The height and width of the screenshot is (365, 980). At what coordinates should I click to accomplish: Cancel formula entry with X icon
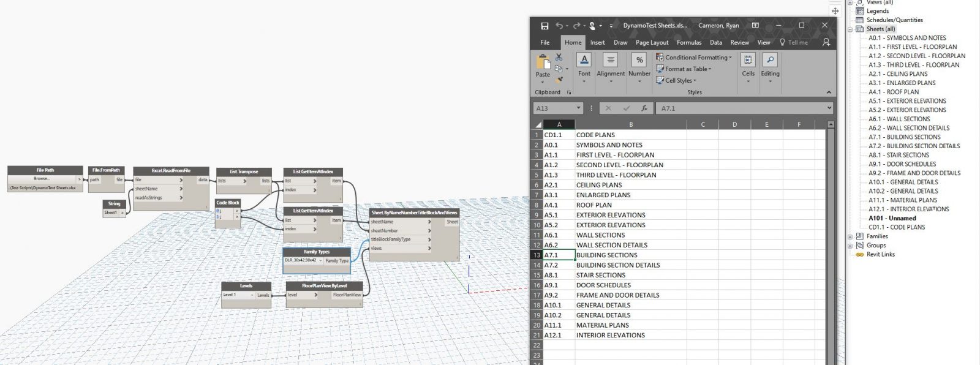click(x=608, y=108)
